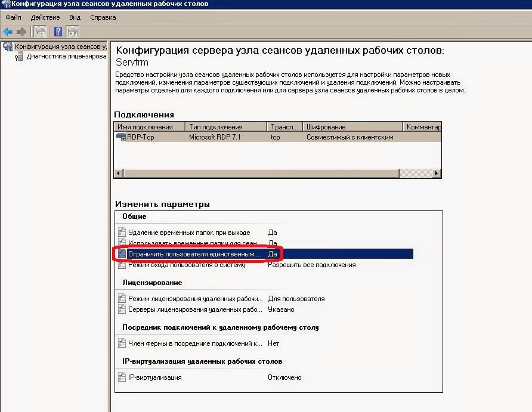Click icon beside 'Режим лицензирования удаленных рабочи...'

pos(122,298)
